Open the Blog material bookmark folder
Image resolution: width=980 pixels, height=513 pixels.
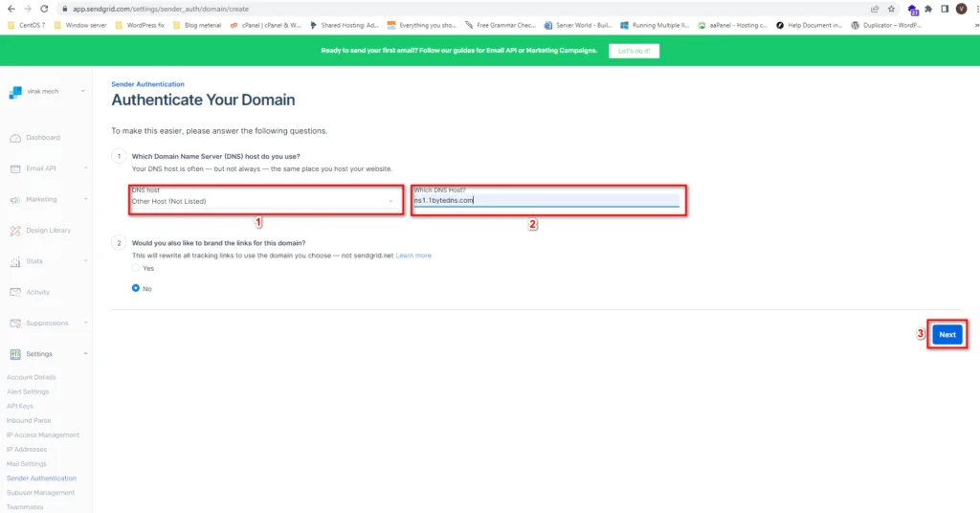point(197,26)
